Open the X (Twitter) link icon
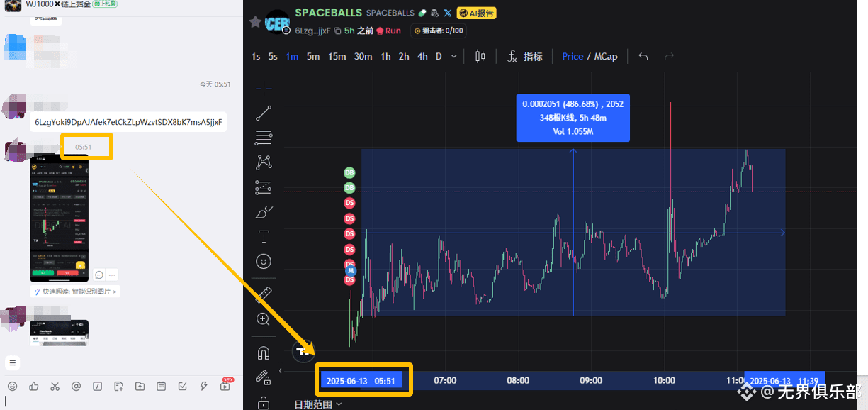 point(447,13)
